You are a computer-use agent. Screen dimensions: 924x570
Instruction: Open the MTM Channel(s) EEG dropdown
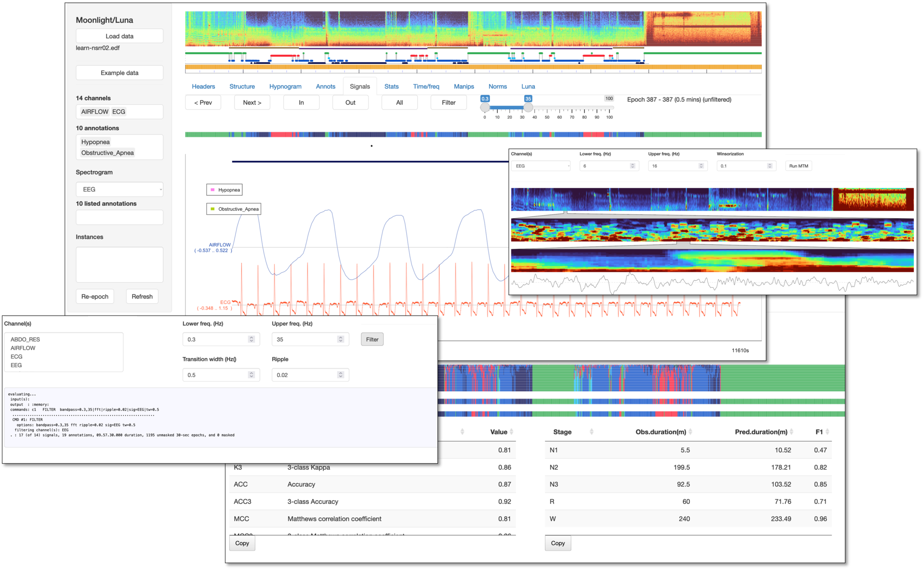541,166
